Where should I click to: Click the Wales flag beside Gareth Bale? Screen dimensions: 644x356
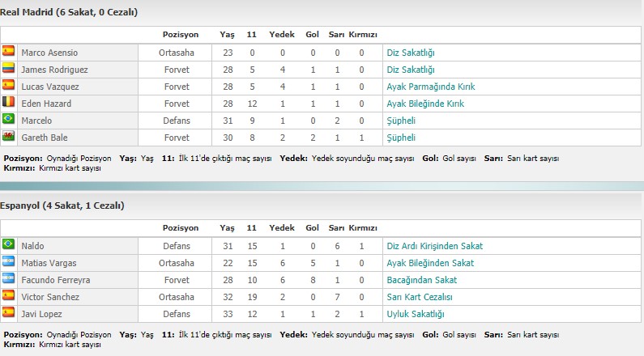coord(8,136)
